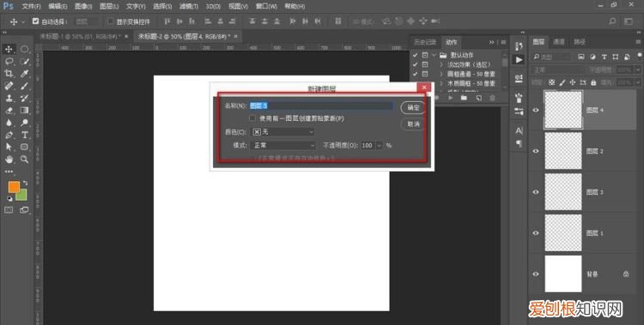The height and width of the screenshot is (325, 644).
Task: Select the Brush tool
Action: (x=24, y=86)
